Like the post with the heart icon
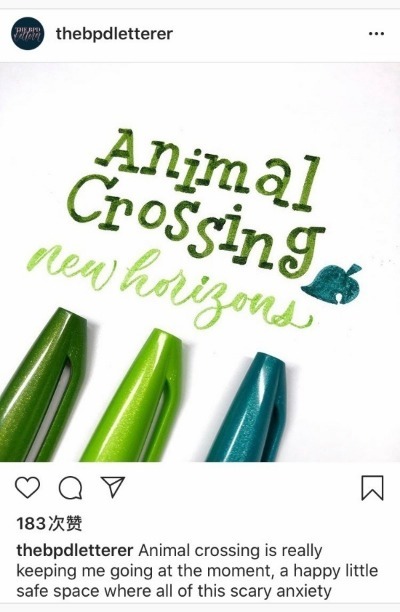The height and width of the screenshot is (612, 400). (27, 487)
